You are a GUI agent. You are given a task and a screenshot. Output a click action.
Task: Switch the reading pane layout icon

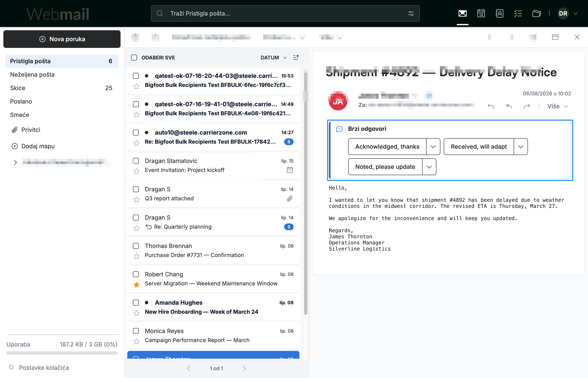point(555,37)
